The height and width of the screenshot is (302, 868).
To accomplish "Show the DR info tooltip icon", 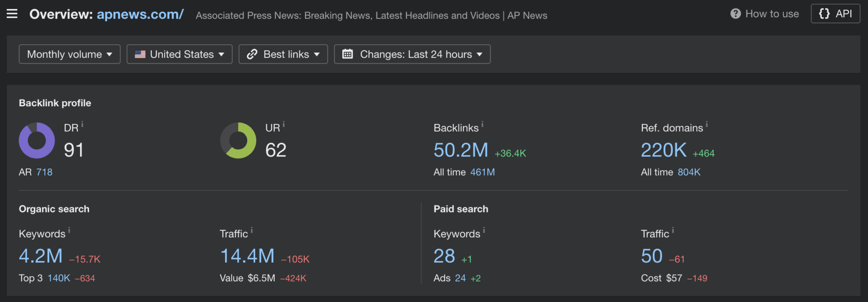I will (82, 124).
